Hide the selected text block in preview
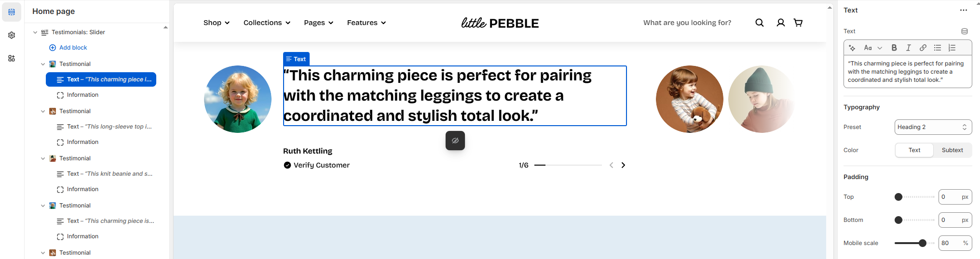This screenshot has width=980, height=259. [x=455, y=141]
